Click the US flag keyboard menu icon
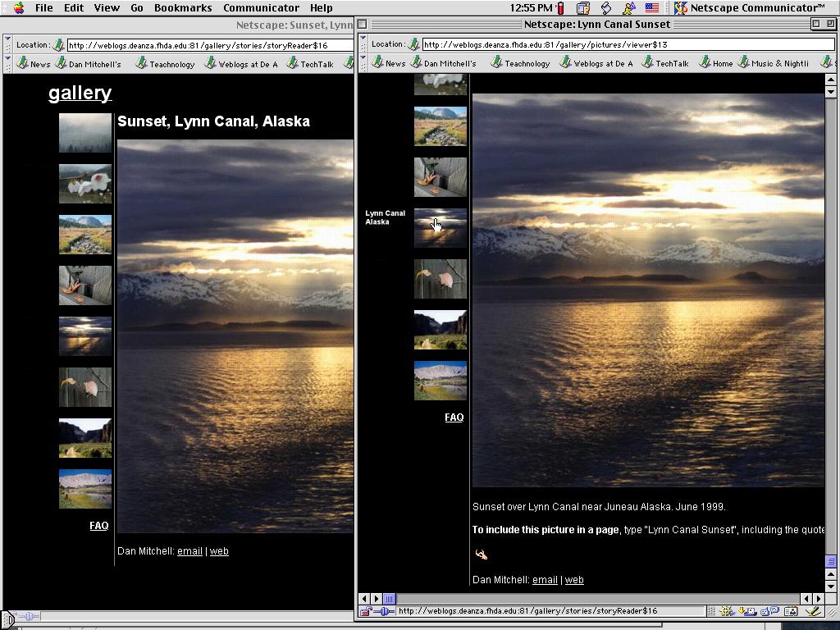 [652, 7]
